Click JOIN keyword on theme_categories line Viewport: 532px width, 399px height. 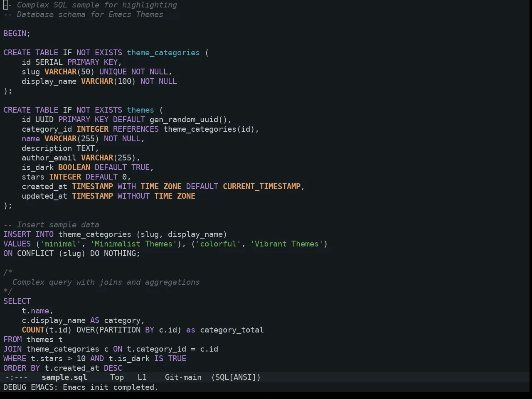pyautogui.click(x=12, y=349)
